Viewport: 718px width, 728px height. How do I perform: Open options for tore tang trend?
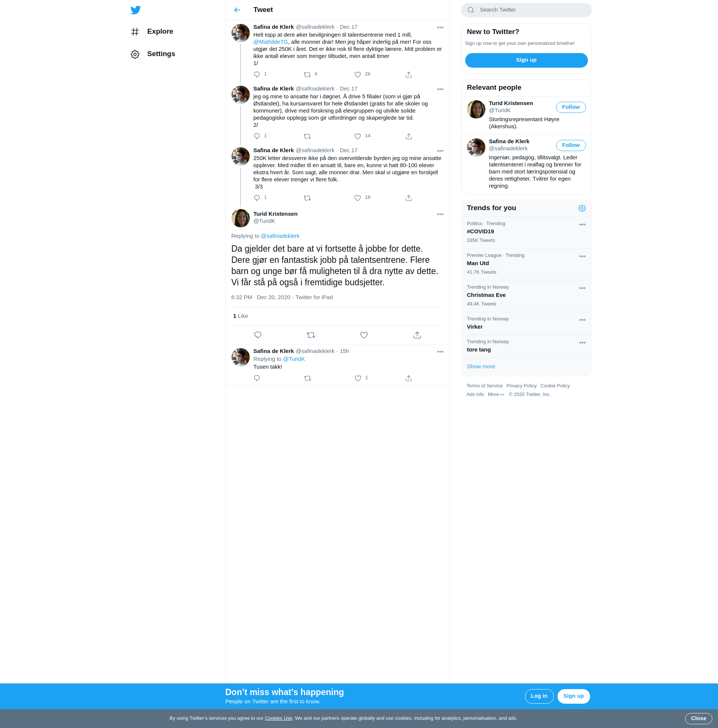[x=582, y=343]
